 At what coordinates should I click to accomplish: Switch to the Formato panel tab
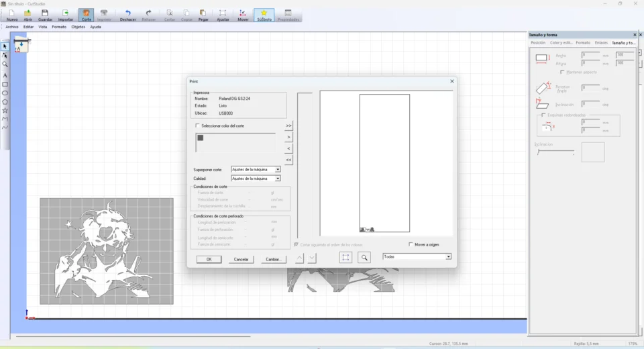pos(583,43)
